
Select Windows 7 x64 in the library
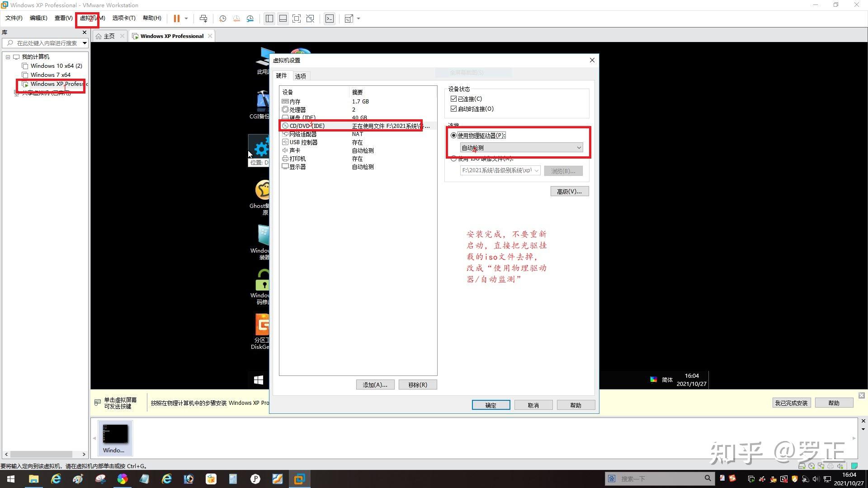[50, 75]
